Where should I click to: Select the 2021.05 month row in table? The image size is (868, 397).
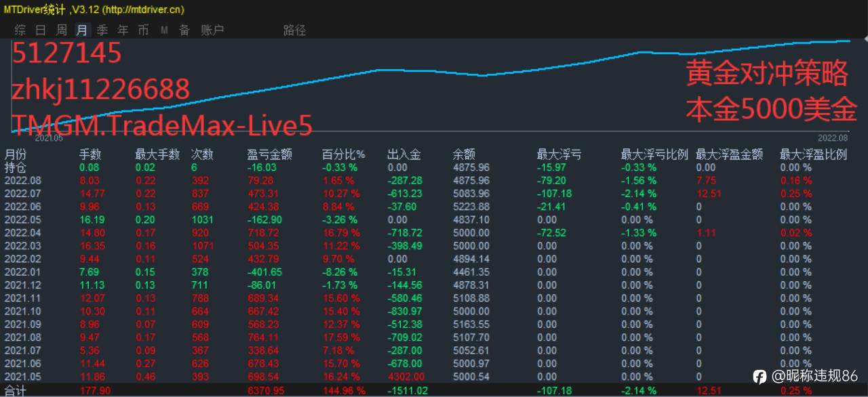tap(434, 377)
